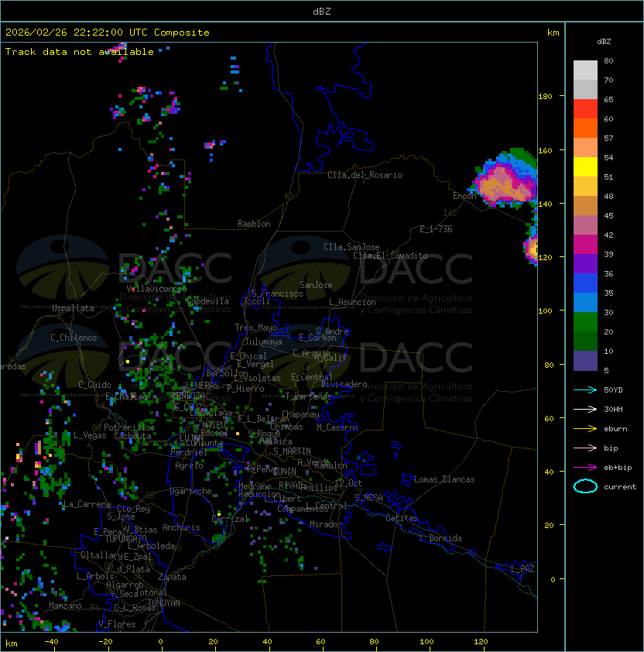Click the 'Tulumaya' map label
Screen dimensions: 644x652
coord(264,341)
